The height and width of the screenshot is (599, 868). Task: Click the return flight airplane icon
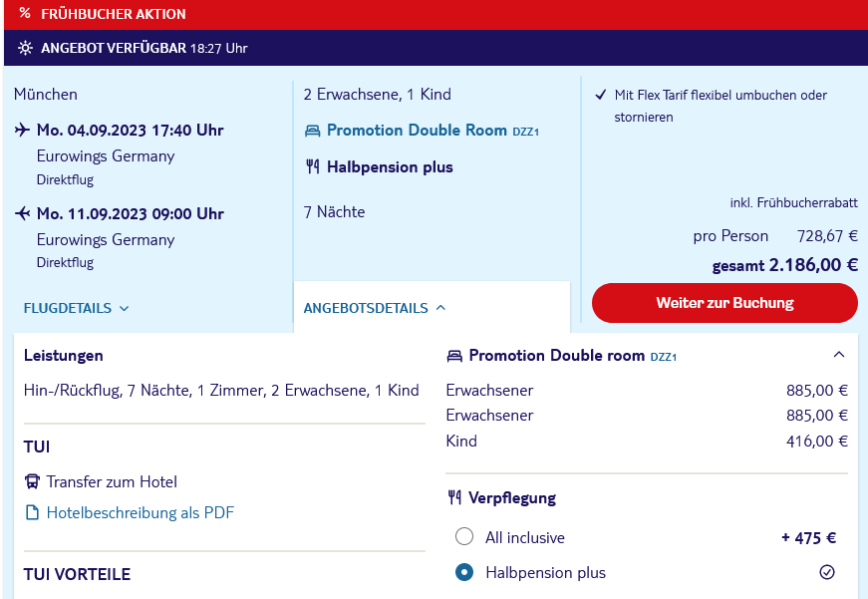pos(22,213)
